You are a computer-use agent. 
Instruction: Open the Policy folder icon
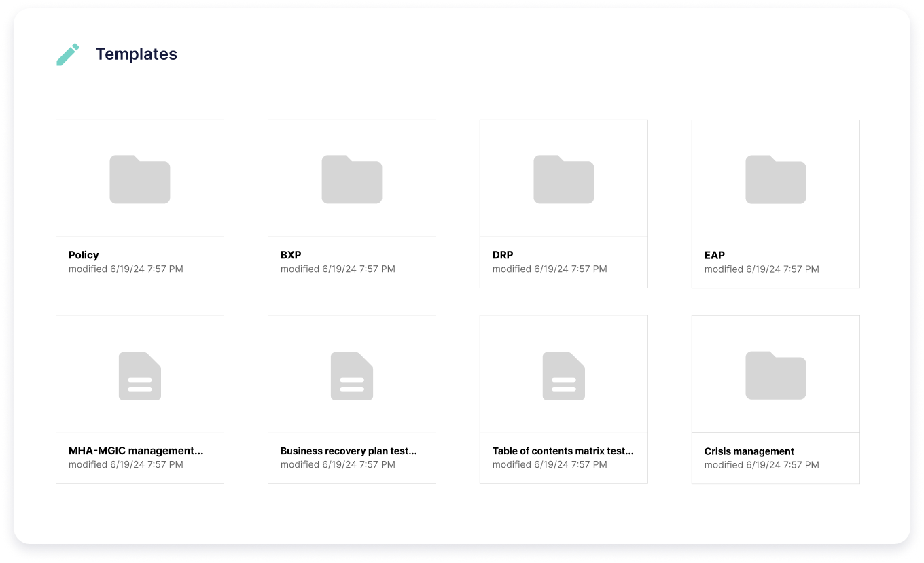click(140, 180)
